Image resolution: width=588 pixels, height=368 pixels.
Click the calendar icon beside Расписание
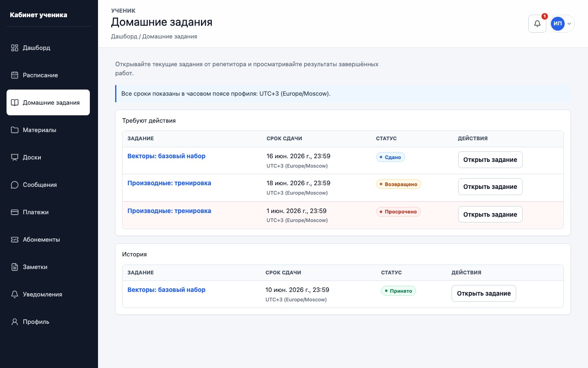coord(15,75)
